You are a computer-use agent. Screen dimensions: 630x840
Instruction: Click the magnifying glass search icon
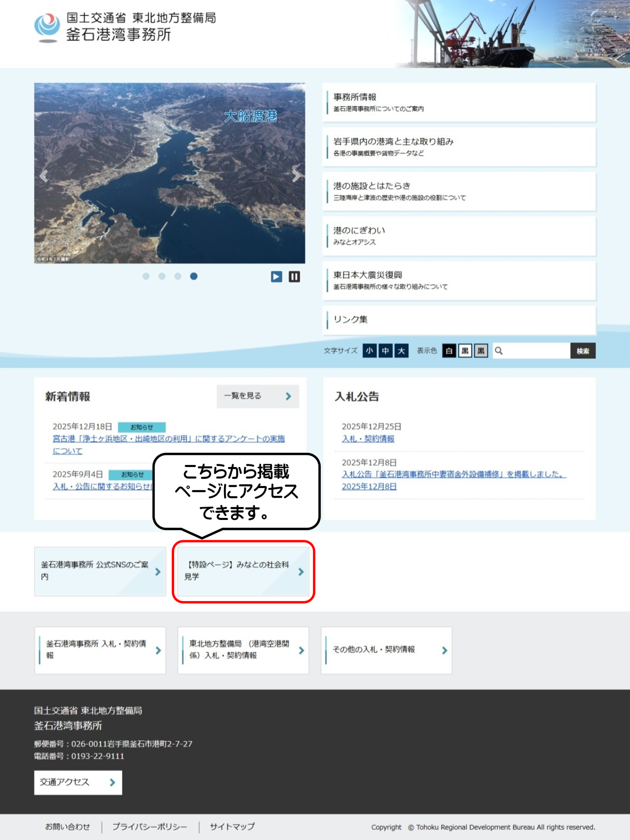tap(498, 351)
